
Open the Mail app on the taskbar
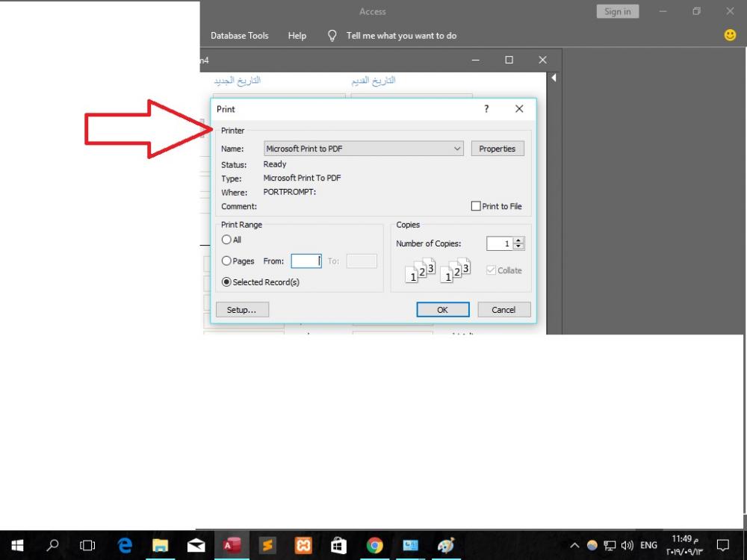click(196, 545)
